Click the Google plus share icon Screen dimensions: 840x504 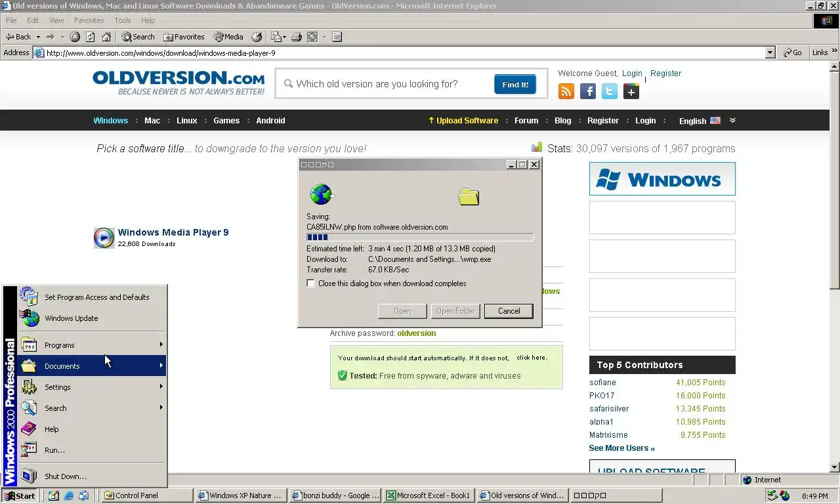coord(631,92)
